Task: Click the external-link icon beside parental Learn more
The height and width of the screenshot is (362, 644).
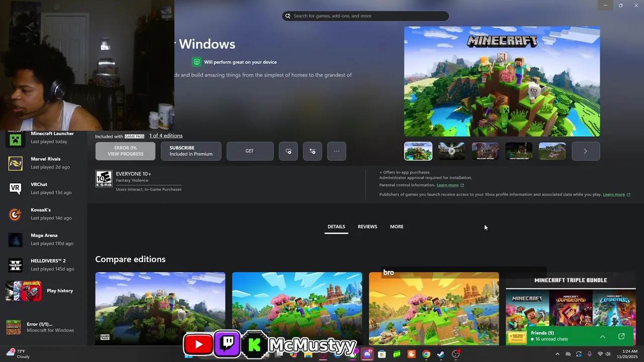Action: pyautogui.click(x=462, y=185)
